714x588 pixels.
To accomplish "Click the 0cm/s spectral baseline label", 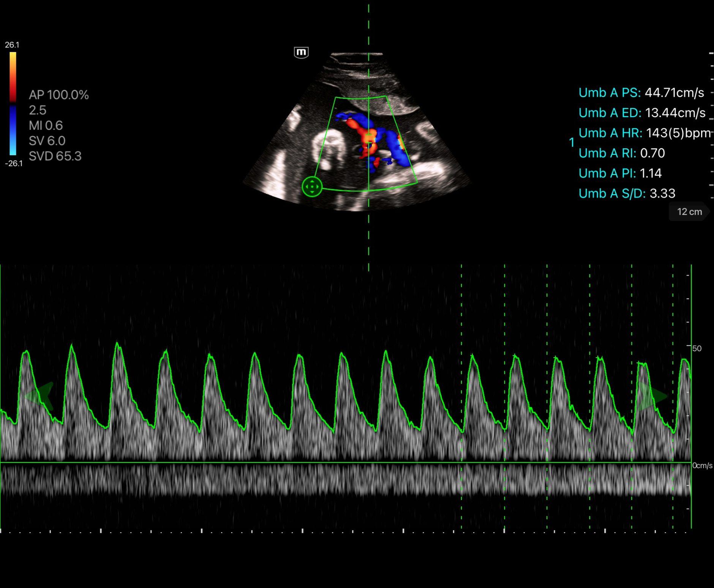I will (x=702, y=465).
